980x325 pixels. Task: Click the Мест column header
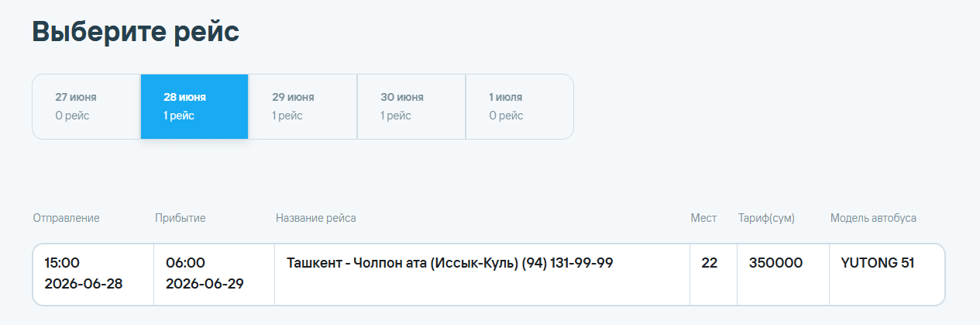click(704, 219)
